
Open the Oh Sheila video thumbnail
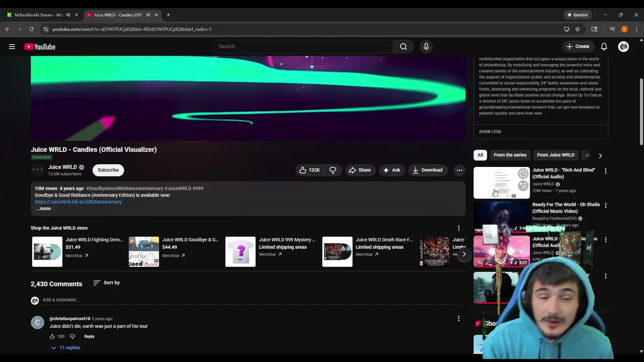tap(502, 217)
